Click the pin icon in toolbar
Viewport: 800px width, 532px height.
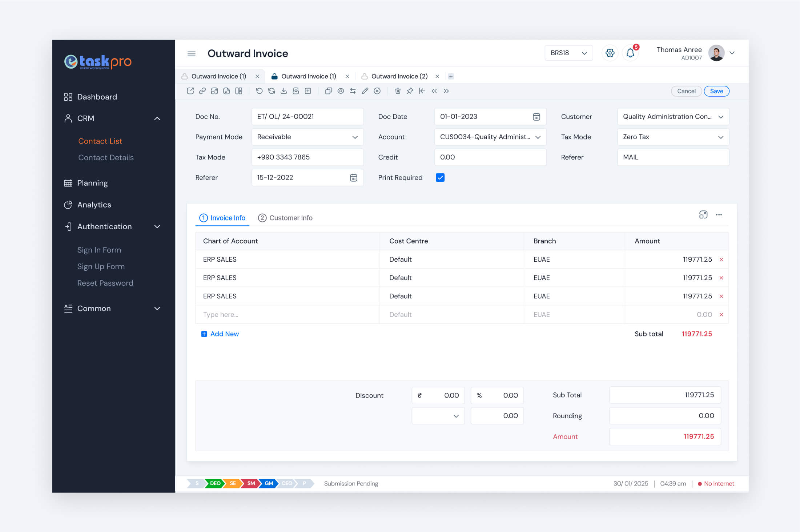(x=410, y=91)
